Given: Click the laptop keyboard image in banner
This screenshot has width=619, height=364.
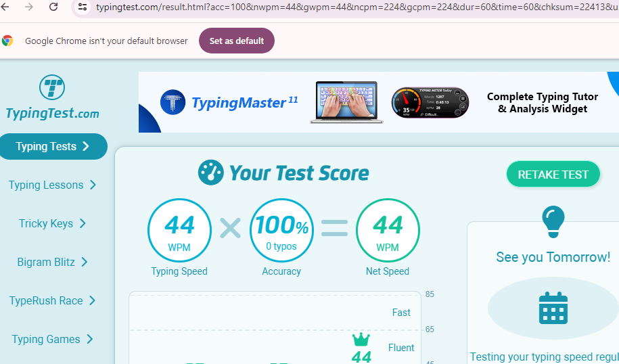Looking at the screenshot, I should tap(346, 102).
